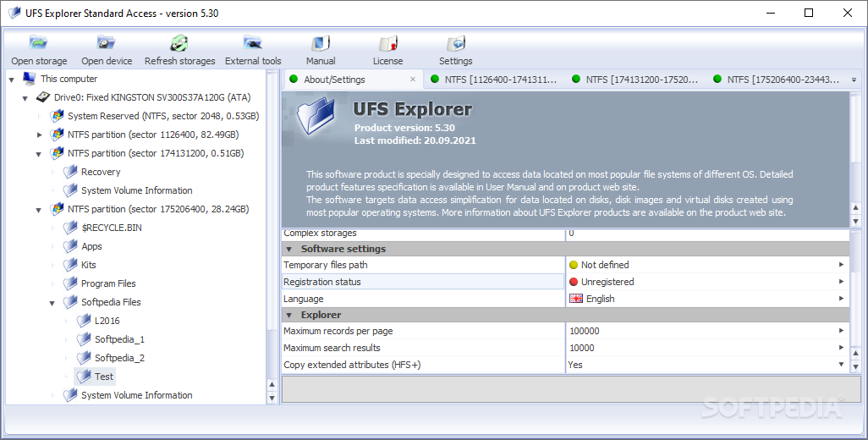
Task: Click the Kits folder icon
Action: (x=70, y=265)
